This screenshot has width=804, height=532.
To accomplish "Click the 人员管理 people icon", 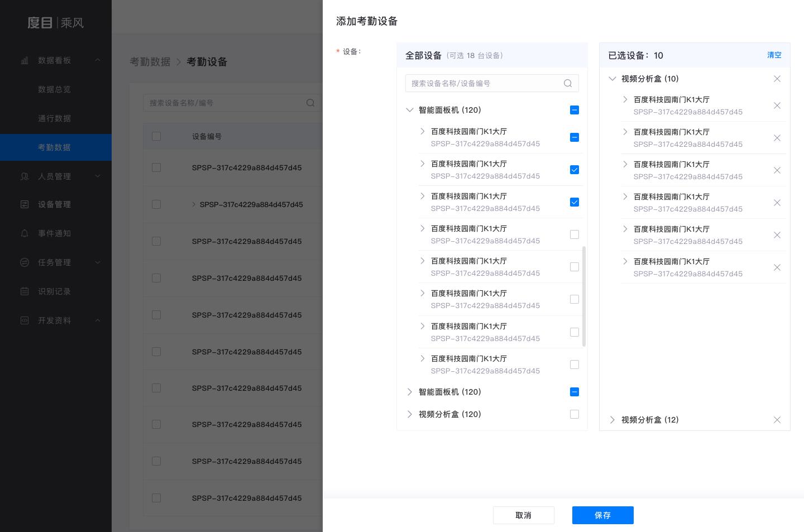I will pyautogui.click(x=25, y=176).
